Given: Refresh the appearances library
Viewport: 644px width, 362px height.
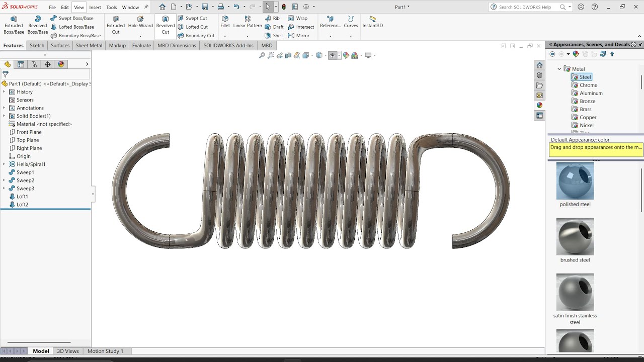Looking at the screenshot, I should click(603, 54).
